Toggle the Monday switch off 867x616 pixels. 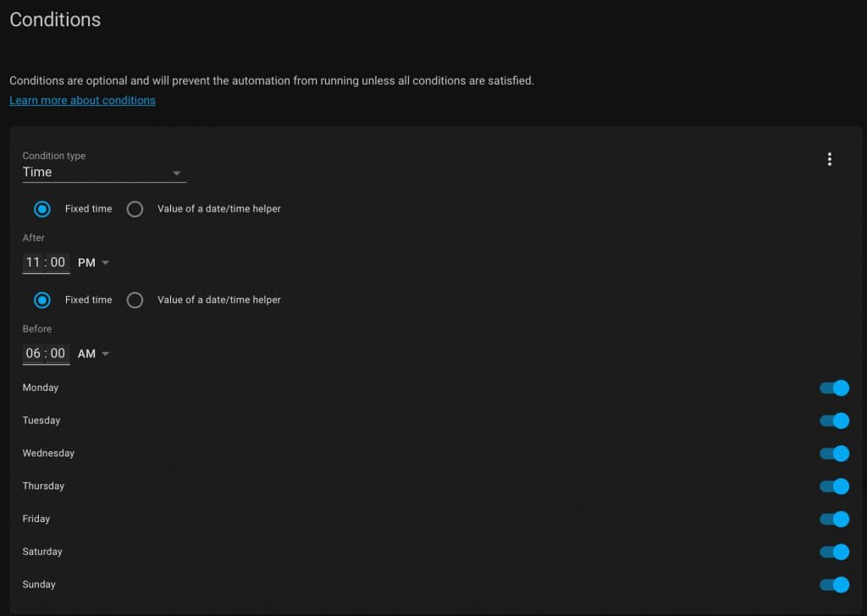834,388
